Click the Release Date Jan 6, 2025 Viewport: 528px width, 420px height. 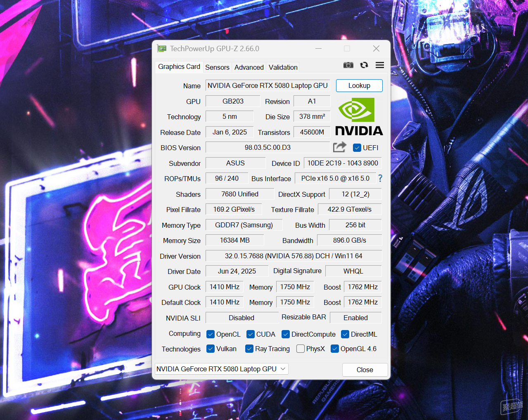coord(230,132)
